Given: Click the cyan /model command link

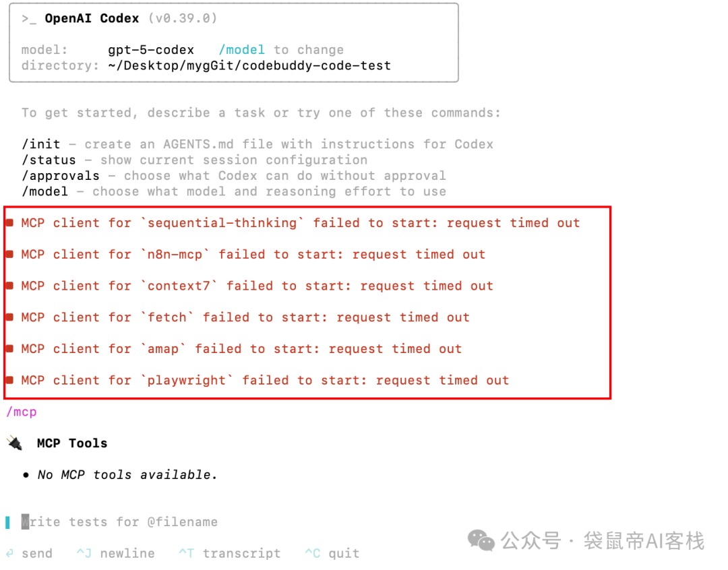Looking at the screenshot, I should click(x=241, y=50).
